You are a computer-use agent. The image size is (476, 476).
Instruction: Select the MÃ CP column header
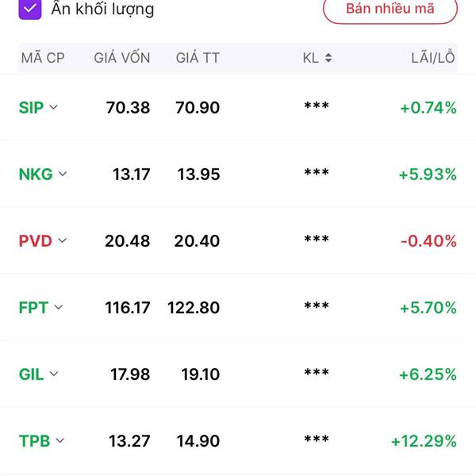coord(43,58)
